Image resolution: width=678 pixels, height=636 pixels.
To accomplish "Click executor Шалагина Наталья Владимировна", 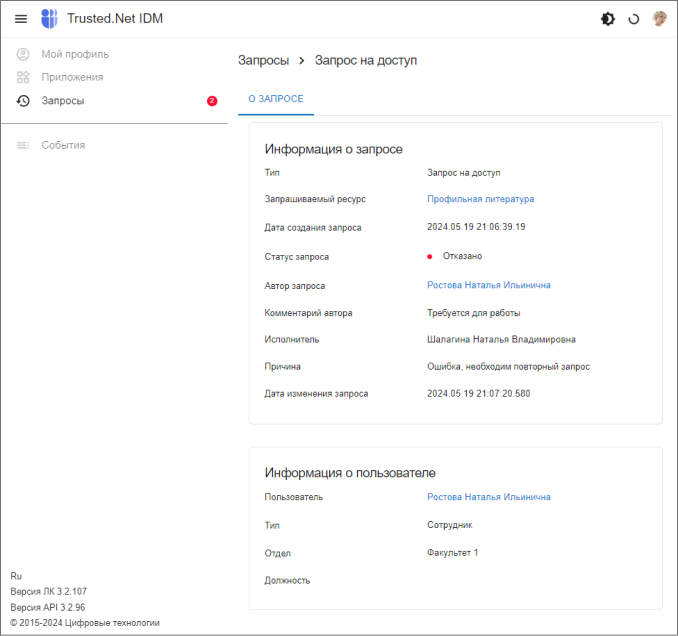I will pyautogui.click(x=501, y=339).
